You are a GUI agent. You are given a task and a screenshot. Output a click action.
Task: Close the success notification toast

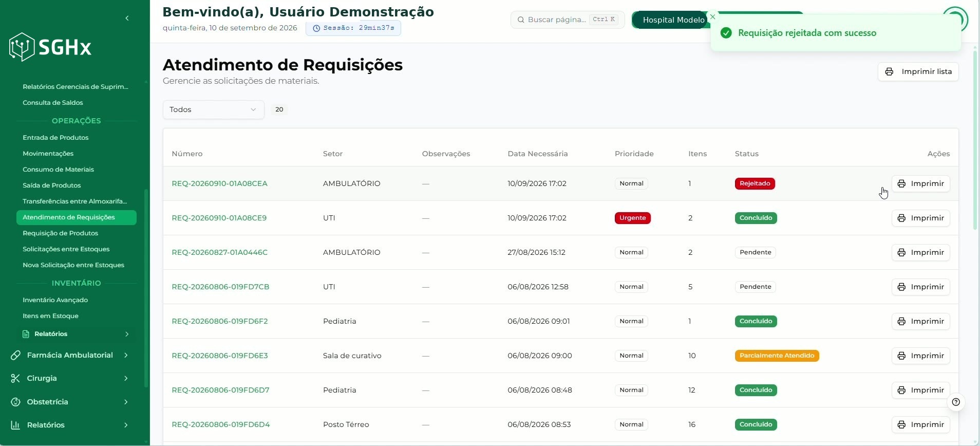[x=712, y=17]
